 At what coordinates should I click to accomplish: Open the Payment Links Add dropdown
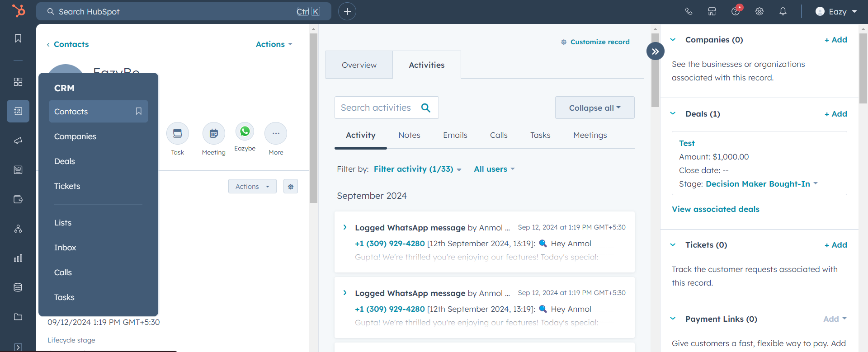pyautogui.click(x=835, y=319)
